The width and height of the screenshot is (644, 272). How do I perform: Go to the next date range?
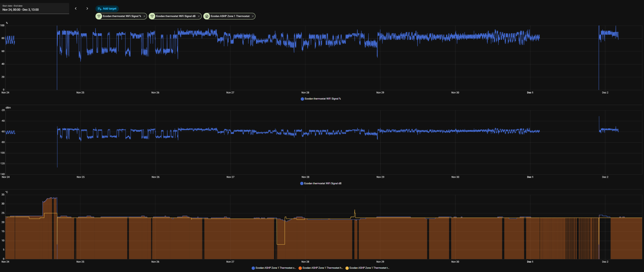coord(87,8)
